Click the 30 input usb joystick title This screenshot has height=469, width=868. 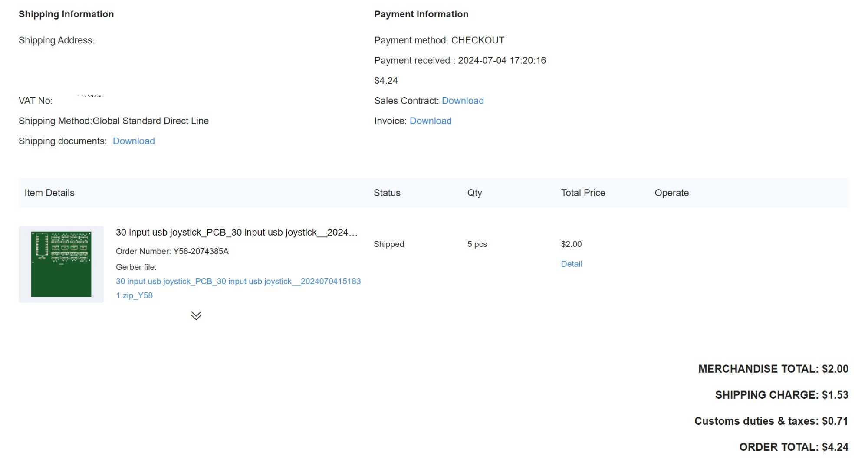(237, 233)
